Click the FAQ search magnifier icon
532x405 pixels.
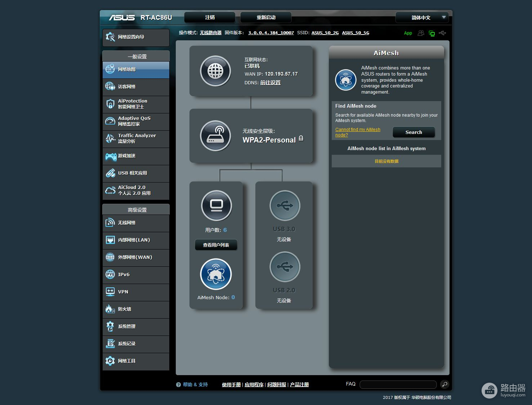coord(445,384)
